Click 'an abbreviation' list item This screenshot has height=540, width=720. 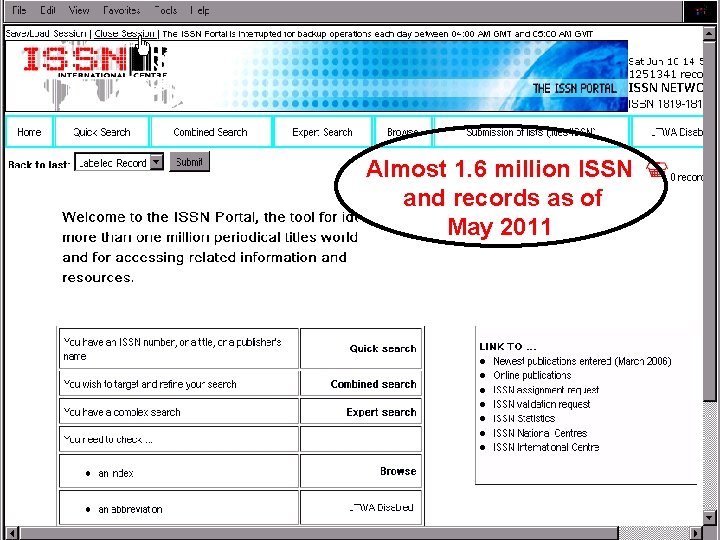(x=130, y=509)
